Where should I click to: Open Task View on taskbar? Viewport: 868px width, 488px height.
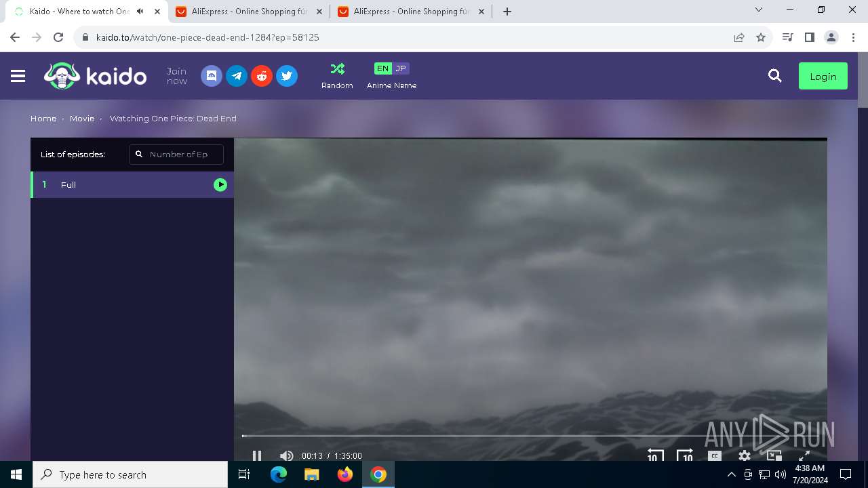tap(244, 474)
